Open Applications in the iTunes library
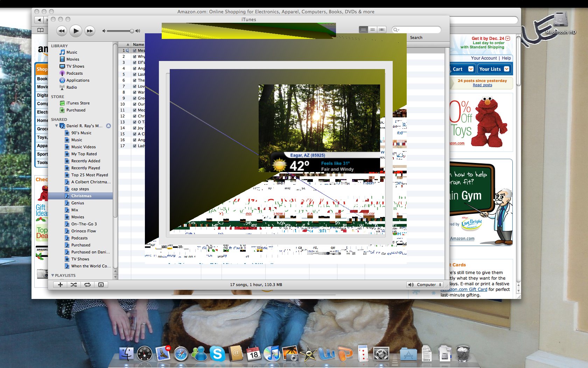The image size is (588, 368). 78,80
